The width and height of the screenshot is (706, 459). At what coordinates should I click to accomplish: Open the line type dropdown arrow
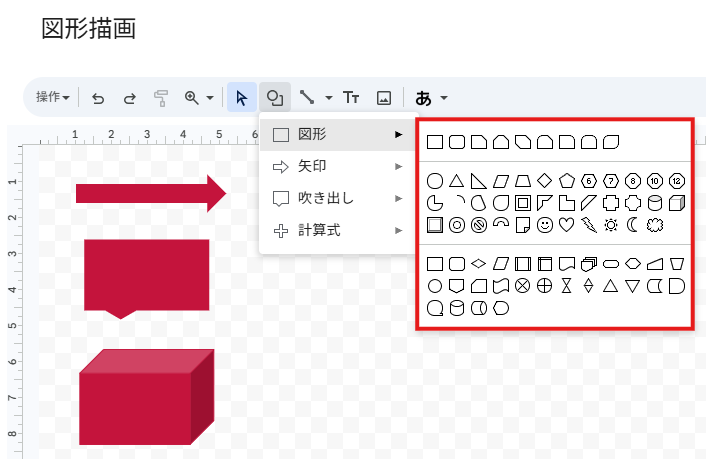coord(329,98)
